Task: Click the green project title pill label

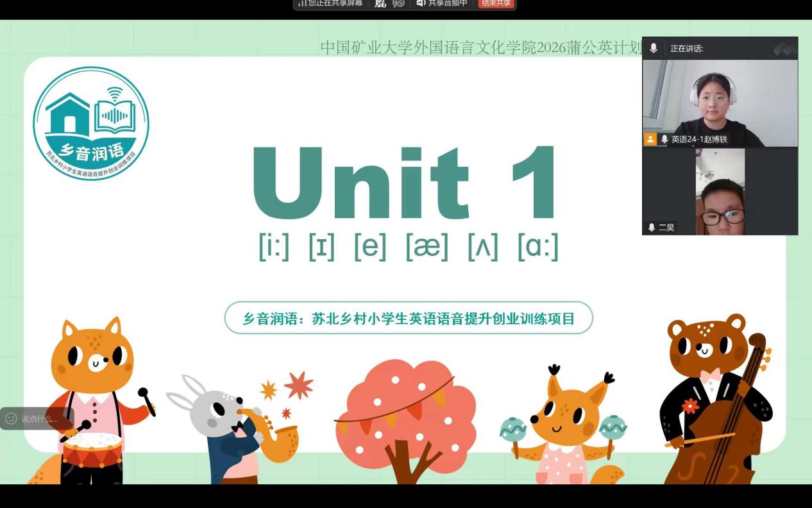Action: [409, 318]
